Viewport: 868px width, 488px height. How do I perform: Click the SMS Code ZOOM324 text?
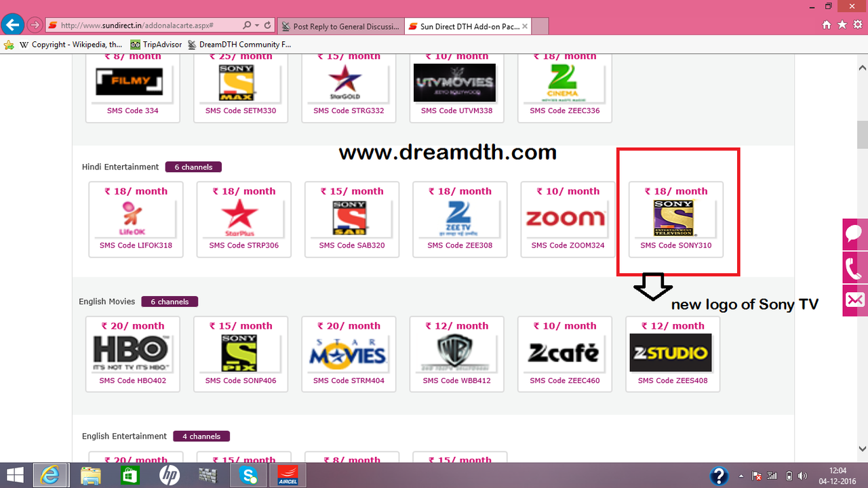[x=568, y=245]
